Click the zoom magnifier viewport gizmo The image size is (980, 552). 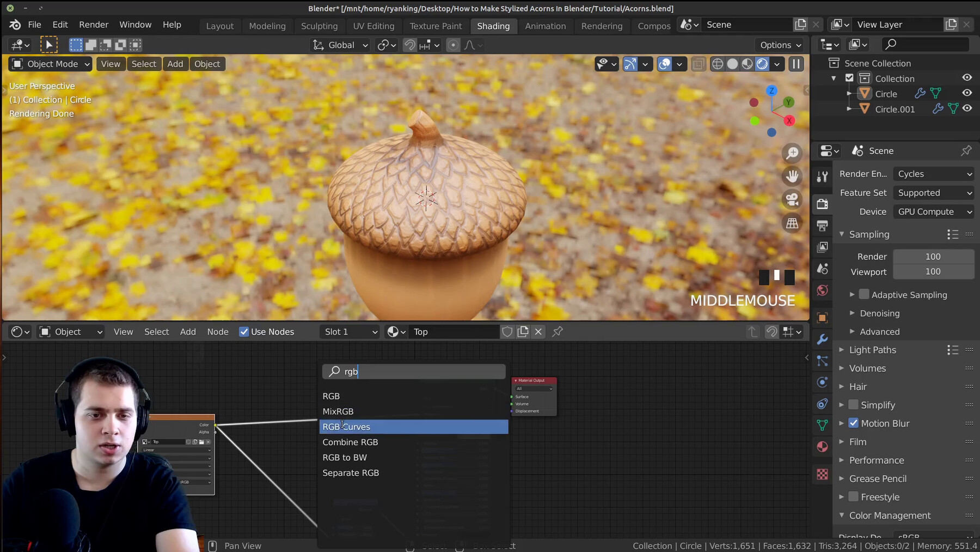coord(792,153)
